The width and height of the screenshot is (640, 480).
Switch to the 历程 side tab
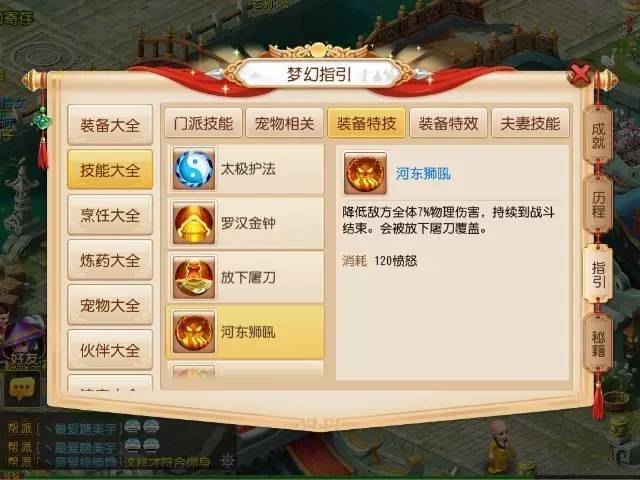[598, 205]
